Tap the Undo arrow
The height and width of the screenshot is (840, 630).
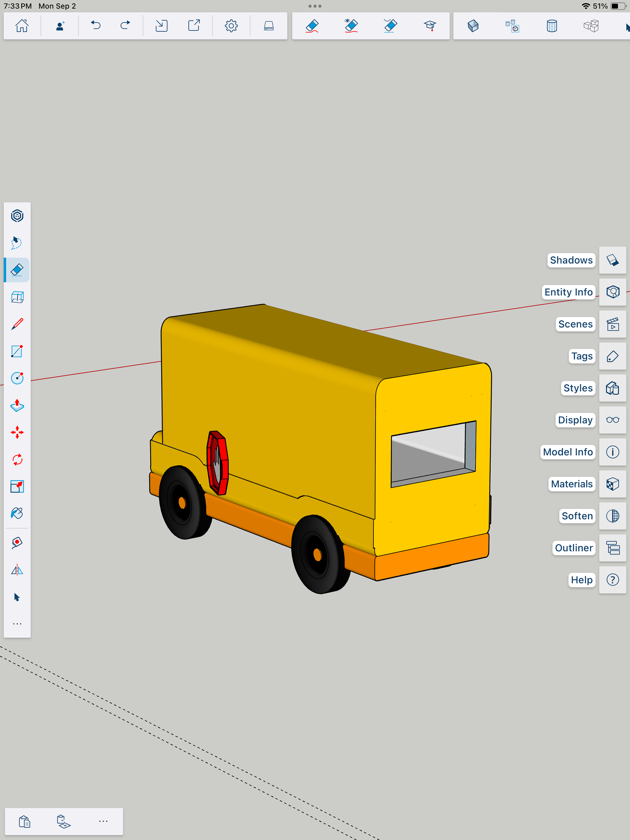pyautogui.click(x=96, y=26)
